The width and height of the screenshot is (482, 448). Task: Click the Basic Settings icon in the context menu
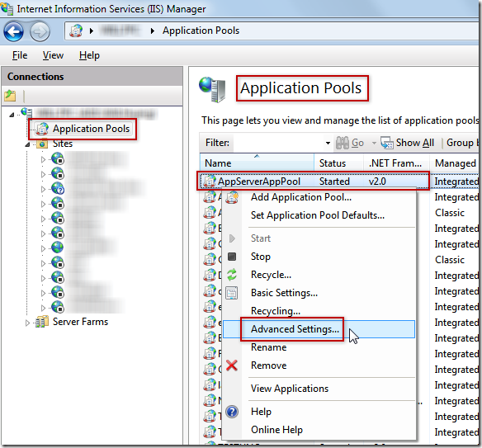coord(232,293)
